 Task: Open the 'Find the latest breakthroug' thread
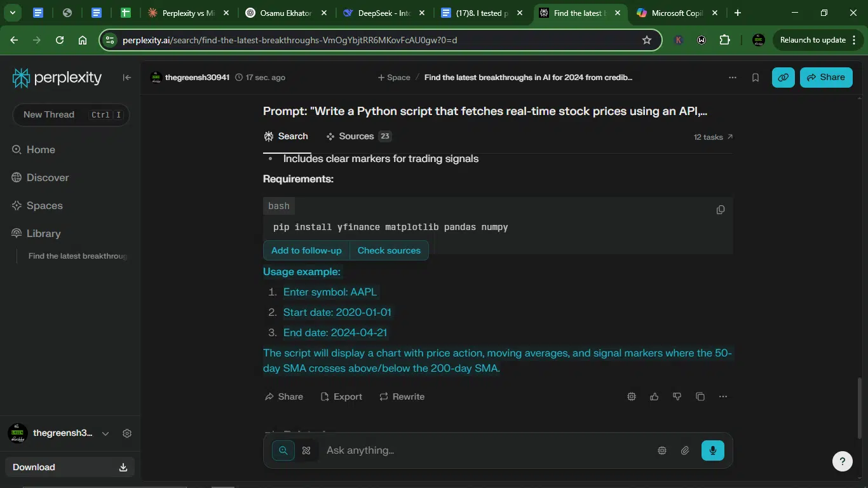pos(78,256)
